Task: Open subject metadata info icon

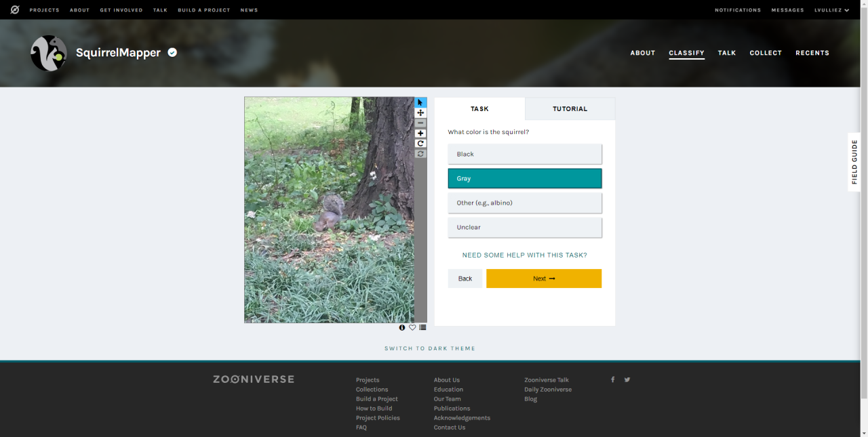Action: coord(402,327)
